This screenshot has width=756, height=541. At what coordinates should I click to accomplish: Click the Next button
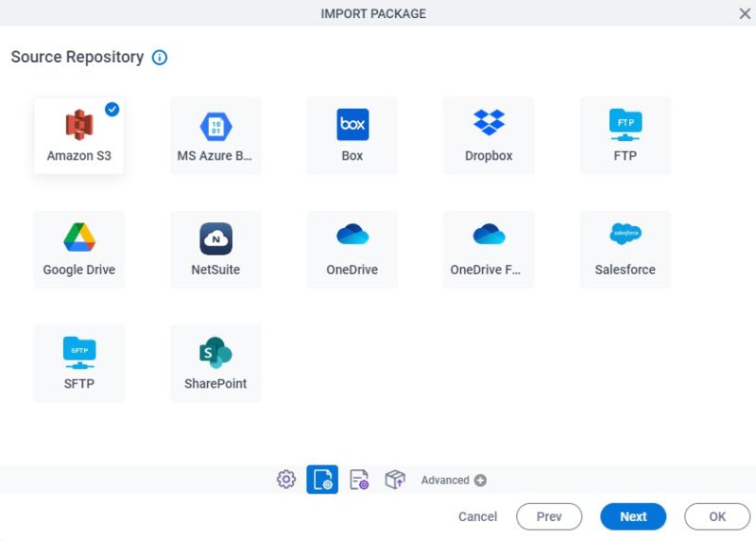tap(633, 516)
